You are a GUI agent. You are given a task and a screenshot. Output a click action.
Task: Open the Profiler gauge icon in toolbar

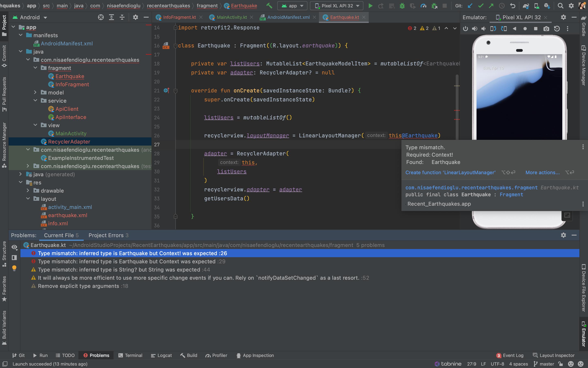[x=423, y=6]
